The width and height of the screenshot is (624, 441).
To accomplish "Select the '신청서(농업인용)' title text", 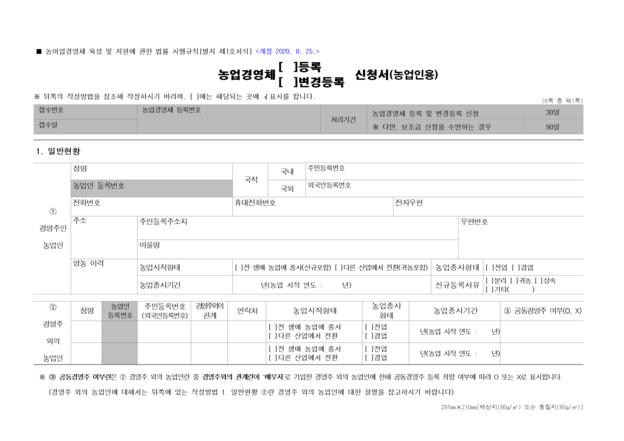I will 396,74.
